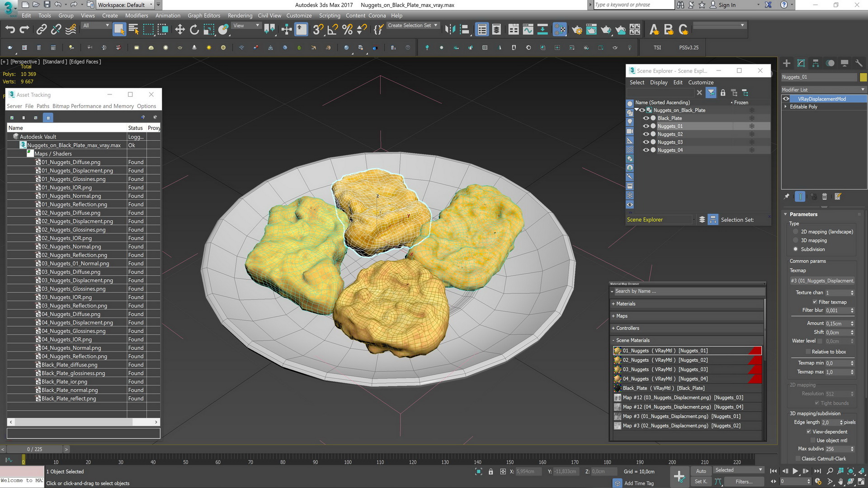Click the Texmap 01_Nuggets_Displacment button
The height and width of the screenshot is (488, 868).
pos(822,281)
